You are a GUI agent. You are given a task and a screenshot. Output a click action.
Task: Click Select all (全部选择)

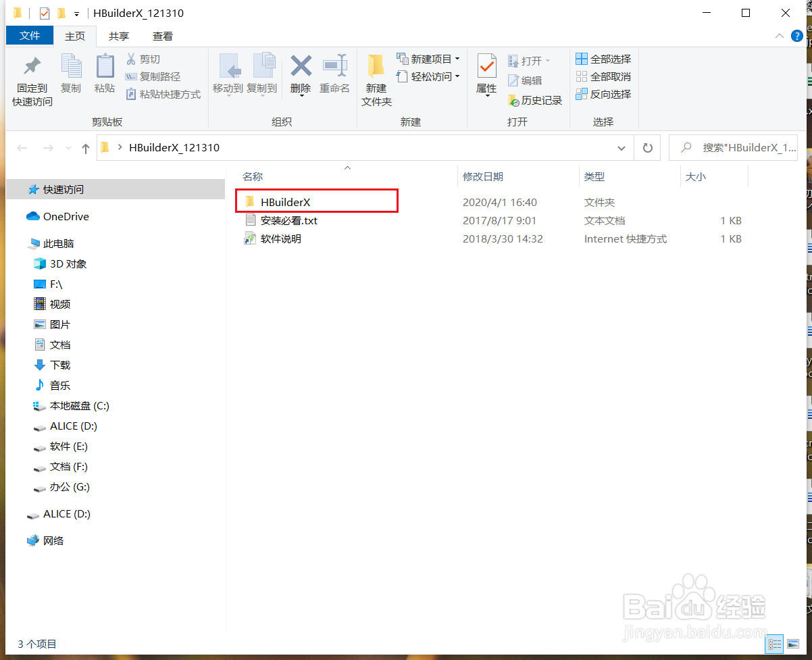click(603, 59)
